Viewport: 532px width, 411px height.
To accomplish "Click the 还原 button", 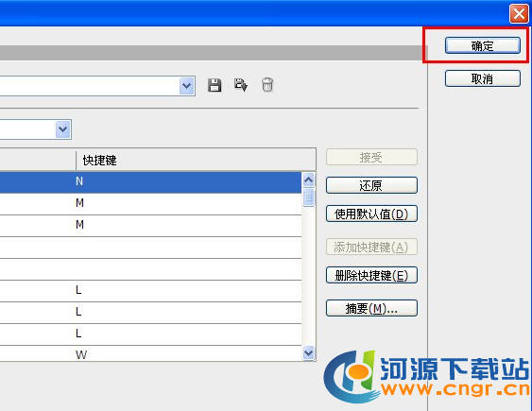I will click(x=371, y=185).
